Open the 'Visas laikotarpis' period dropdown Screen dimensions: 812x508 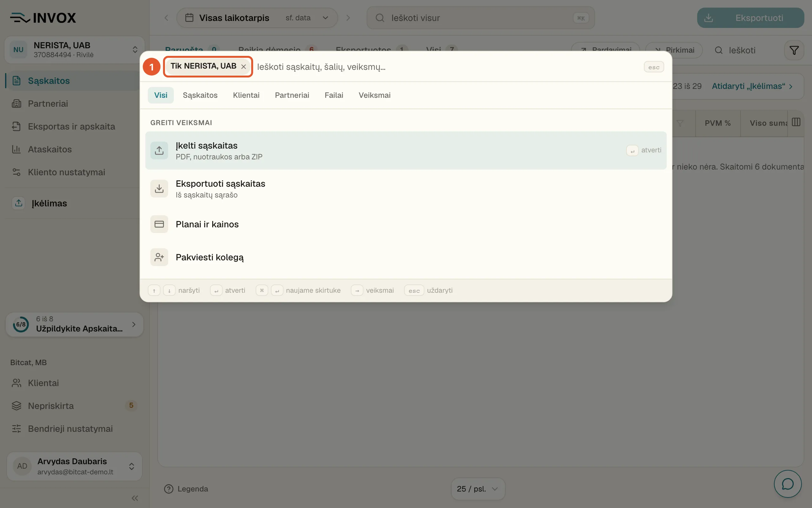(257, 18)
